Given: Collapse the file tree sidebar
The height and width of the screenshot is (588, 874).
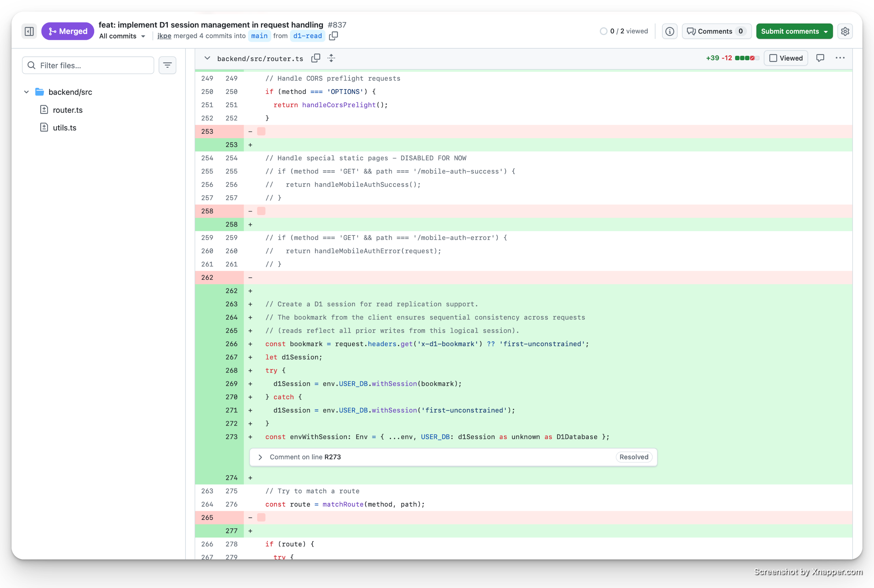Looking at the screenshot, I should point(29,31).
